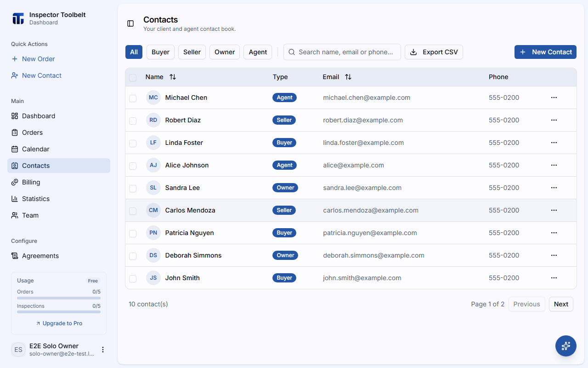Filter contacts by Owner
The image size is (588, 368).
pos(225,52)
